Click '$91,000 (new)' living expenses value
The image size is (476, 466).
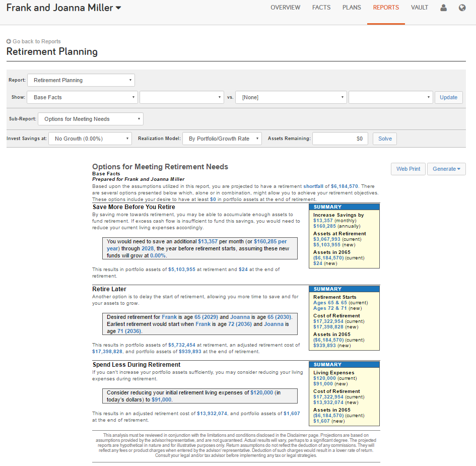[x=330, y=384]
